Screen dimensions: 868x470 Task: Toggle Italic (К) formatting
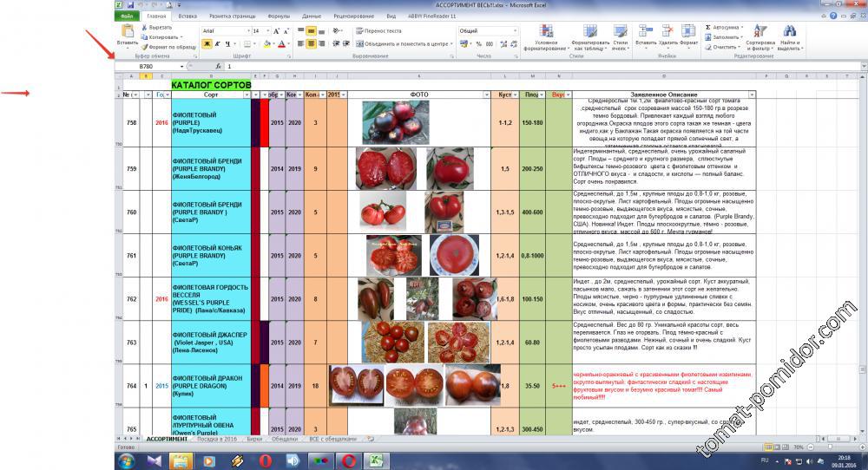(x=217, y=43)
